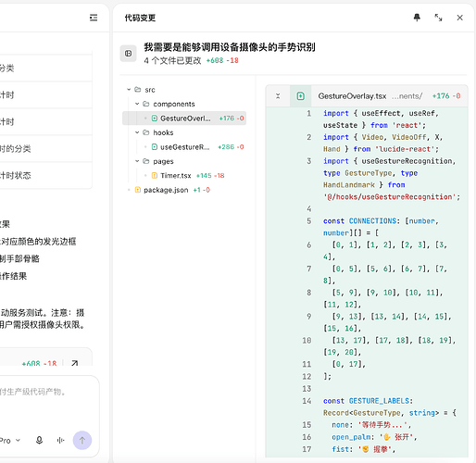The image size is (476, 463).
Task: Click the audio waveform icon
Action: [x=60, y=440]
